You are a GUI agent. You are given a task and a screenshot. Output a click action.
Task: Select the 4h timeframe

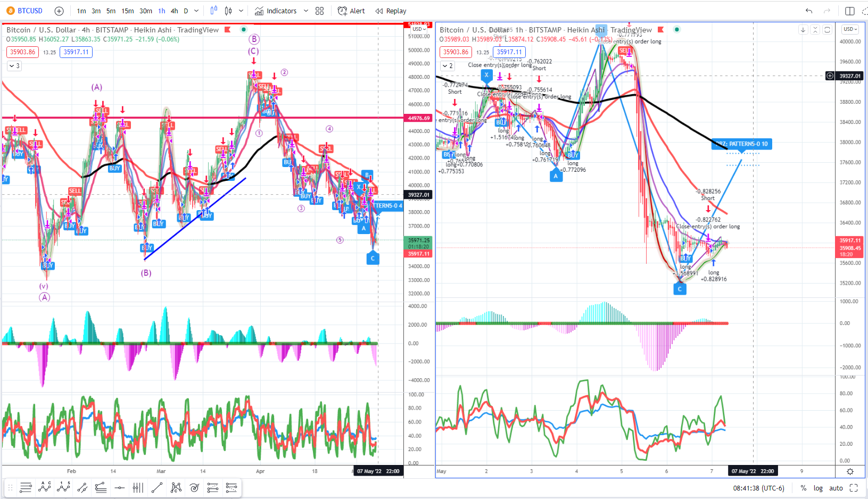coord(174,11)
